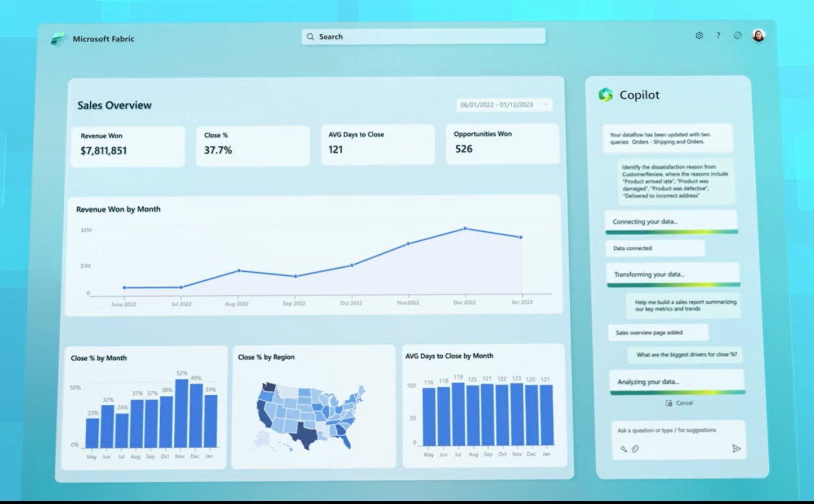814x504 pixels.
Task: Click the Microsoft Fabric logo icon
Action: (58, 39)
